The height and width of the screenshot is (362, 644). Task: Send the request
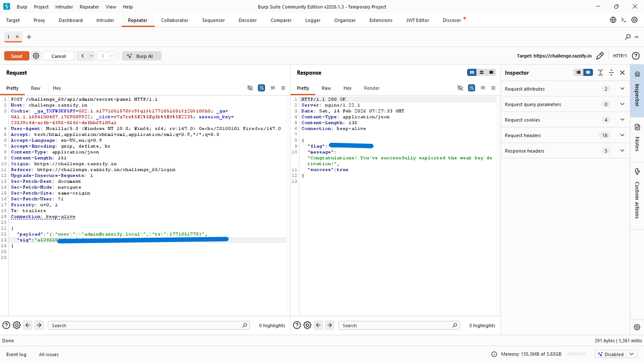17,56
